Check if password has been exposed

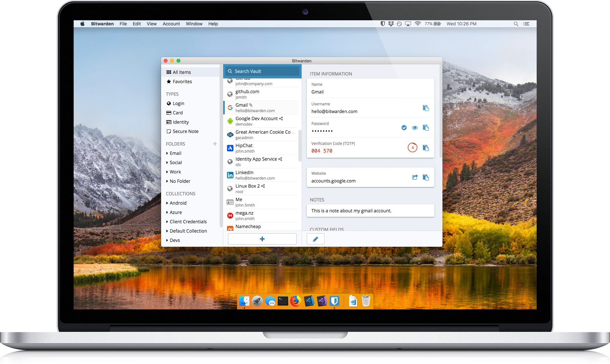(404, 128)
